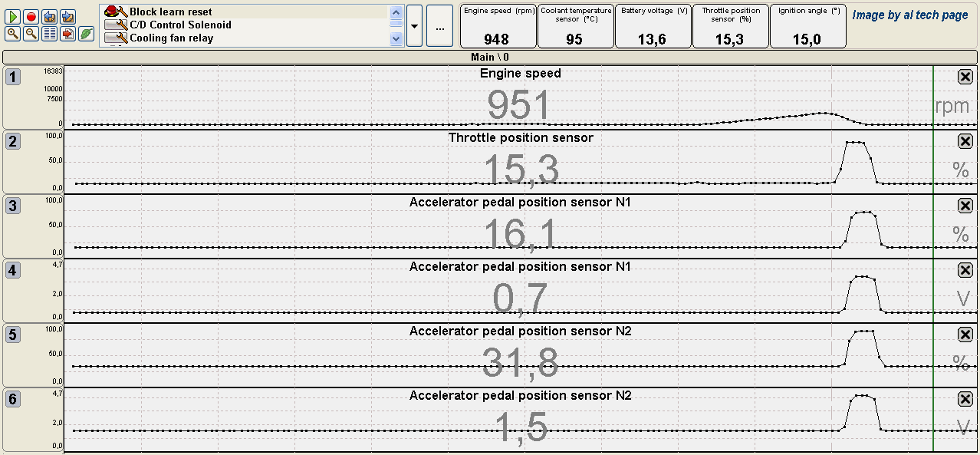Select C/D Control Solenoid actuator
The image size is (980, 455).
coord(180,25)
